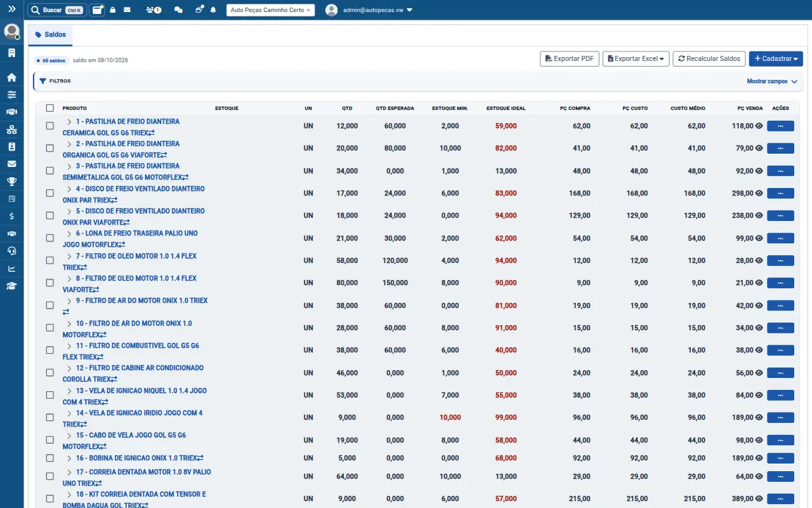Image resolution: width=812 pixels, height=508 pixels.
Task: Open the chat bubbles icon in top bar
Action: coord(178,10)
